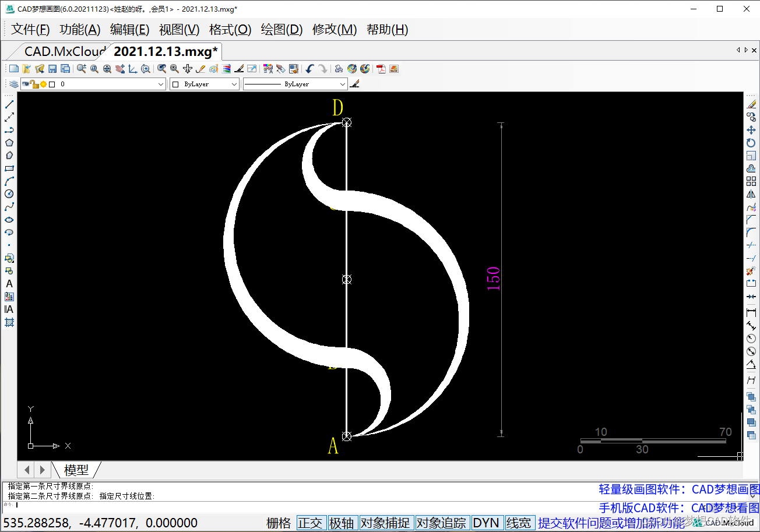
Task: Open the 绘图 menu
Action: pos(281,29)
